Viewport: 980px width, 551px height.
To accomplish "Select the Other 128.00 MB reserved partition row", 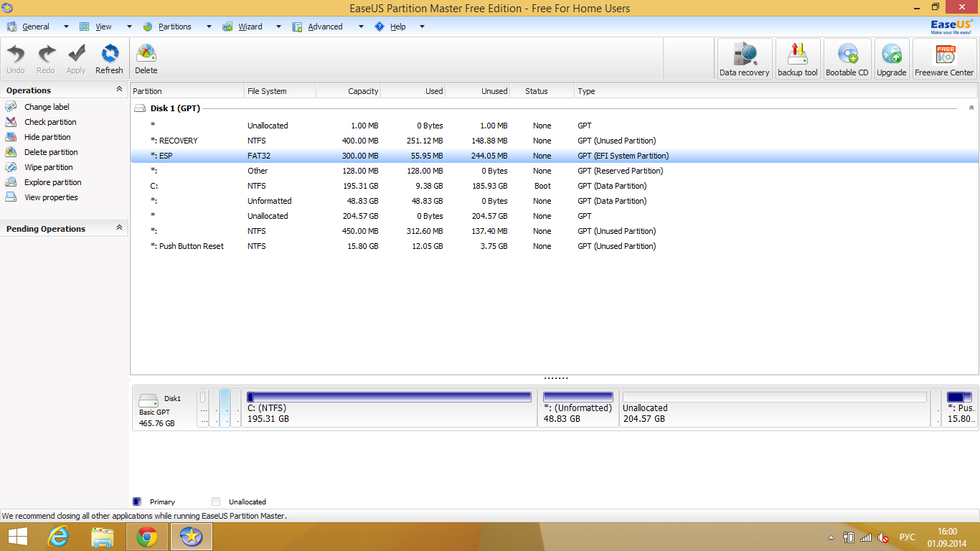I will point(554,171).
